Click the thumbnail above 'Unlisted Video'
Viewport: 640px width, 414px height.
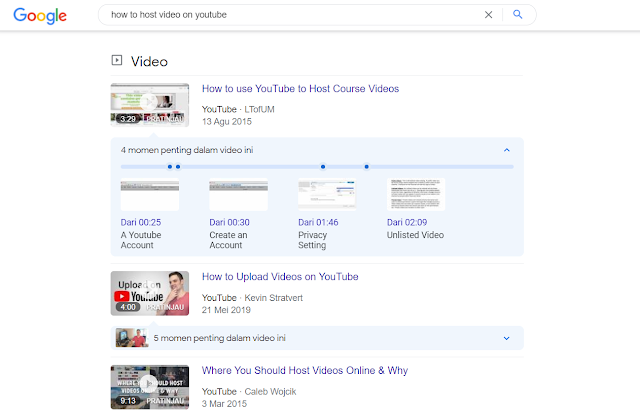(x=416, y=195)
